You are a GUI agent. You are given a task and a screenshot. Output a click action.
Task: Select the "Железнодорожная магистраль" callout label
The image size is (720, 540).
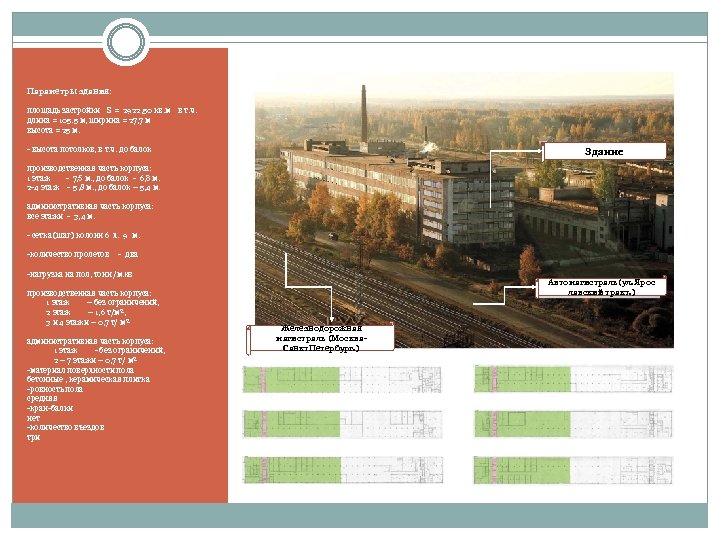(321, 338)
